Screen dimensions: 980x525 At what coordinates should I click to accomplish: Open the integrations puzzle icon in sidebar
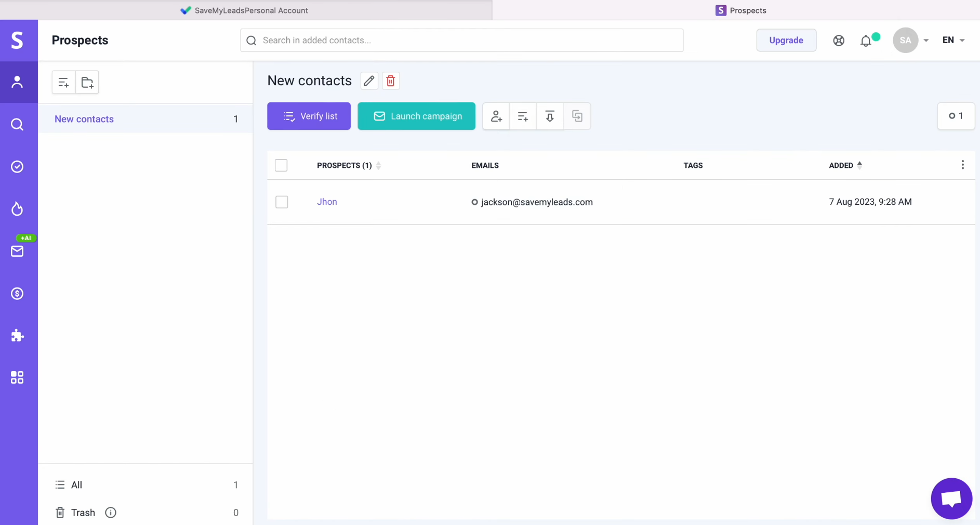click(x=17, y=335)
